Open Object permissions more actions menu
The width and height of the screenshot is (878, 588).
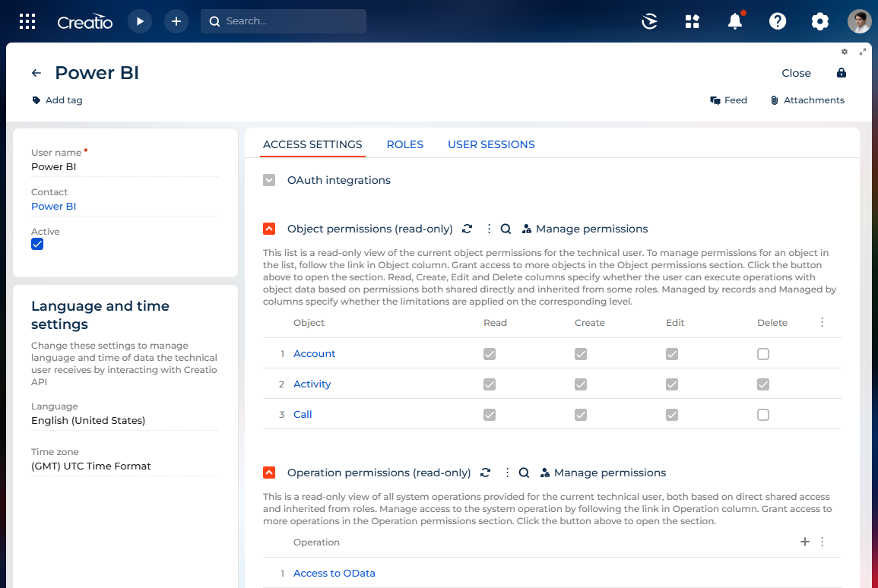click(x=489, y=228)
